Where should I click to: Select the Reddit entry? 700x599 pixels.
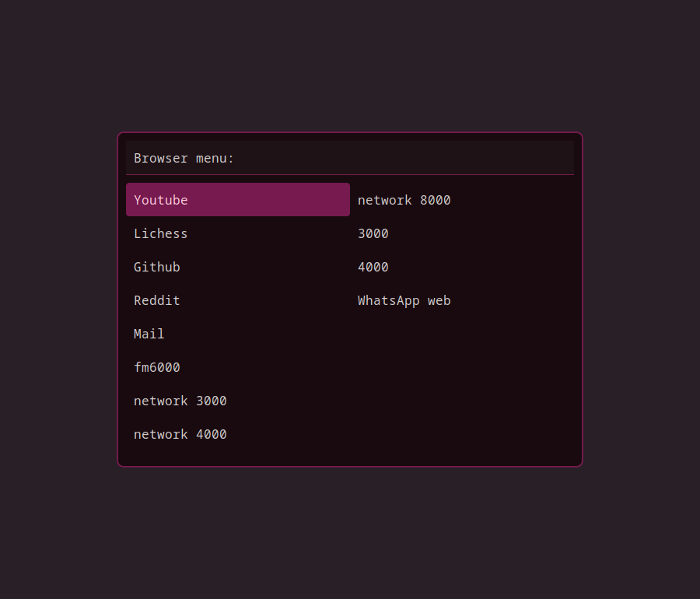click(x=238, y=300)
